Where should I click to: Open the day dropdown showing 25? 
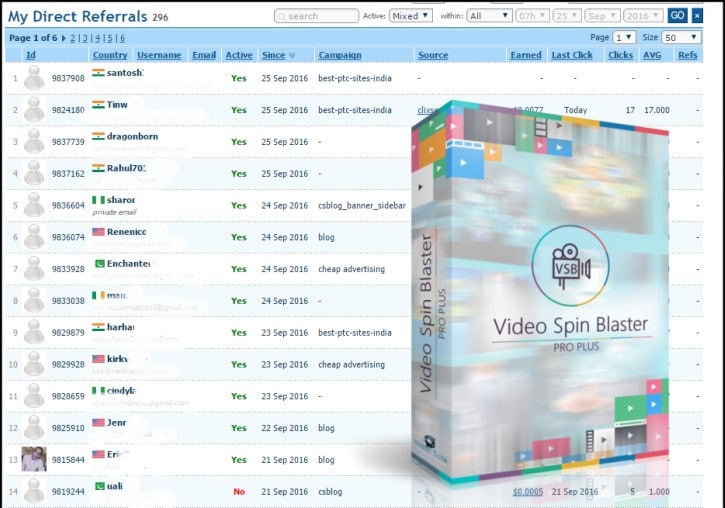(566, 16)
